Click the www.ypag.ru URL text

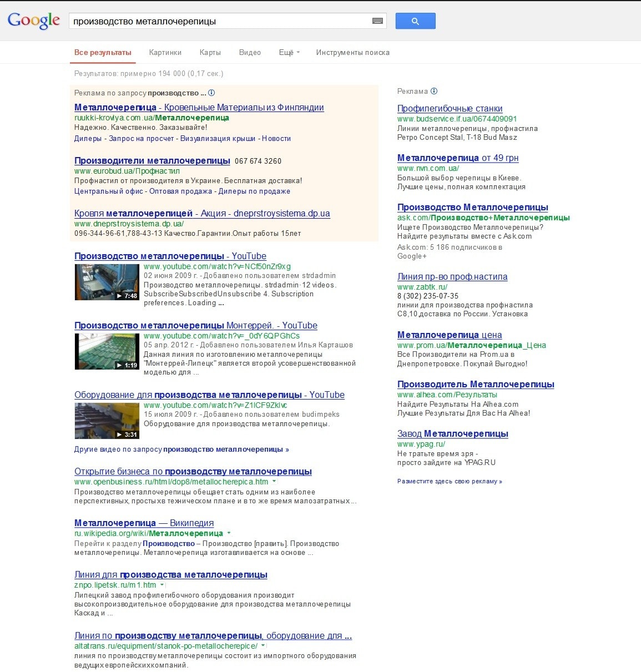click(x=421, y=444)
